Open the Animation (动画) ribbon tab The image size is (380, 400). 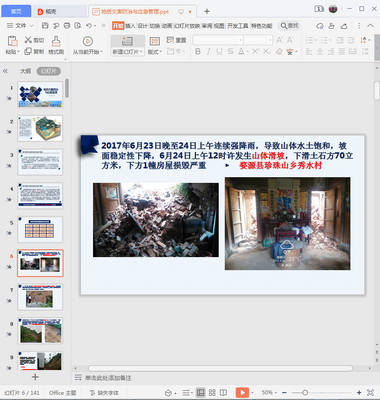(x=167, y=26)
